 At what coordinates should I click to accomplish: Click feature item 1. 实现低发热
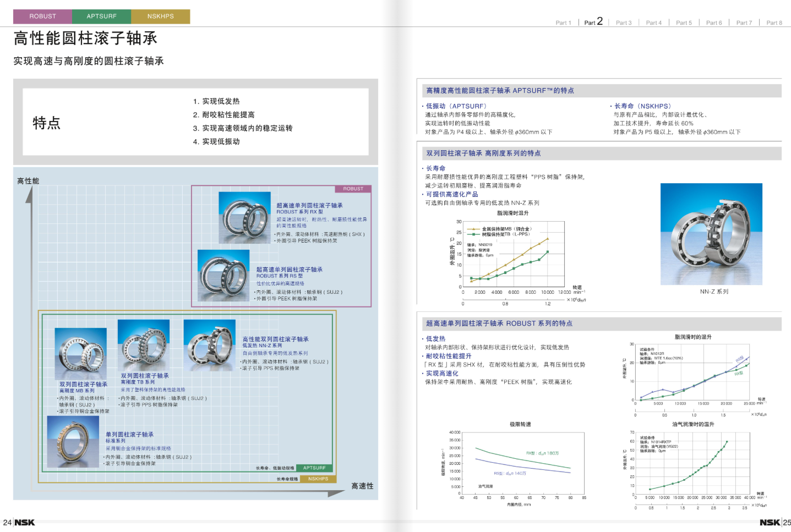point(216,101)
